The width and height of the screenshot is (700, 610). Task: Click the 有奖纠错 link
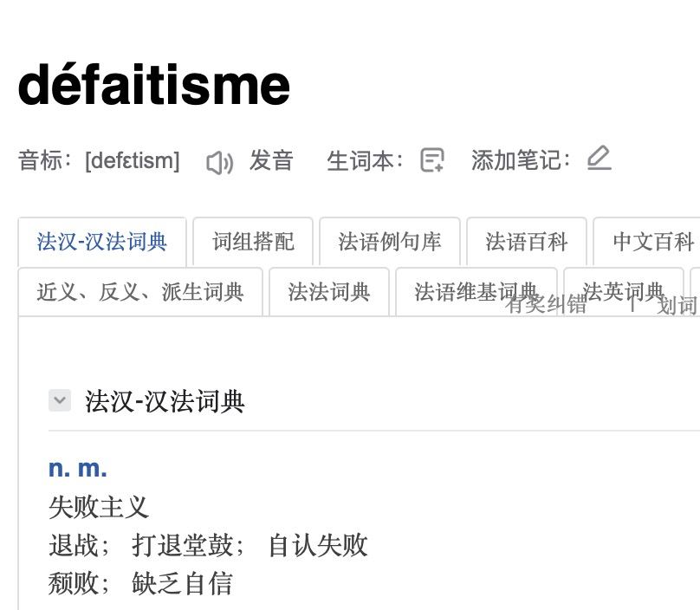point(547,305)
